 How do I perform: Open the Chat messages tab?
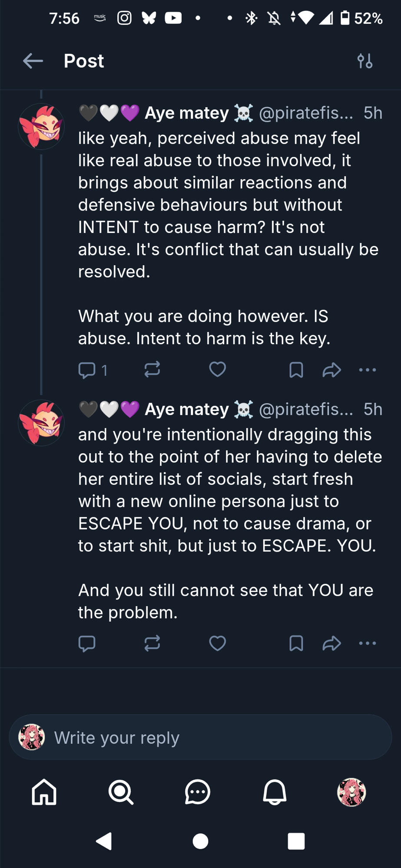(198, 792)
